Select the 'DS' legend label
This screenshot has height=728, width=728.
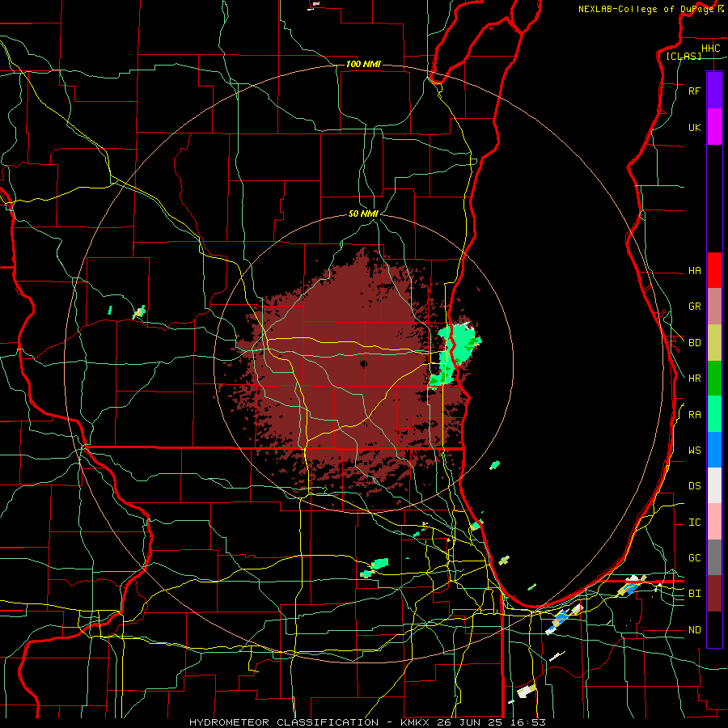point(694,486)
